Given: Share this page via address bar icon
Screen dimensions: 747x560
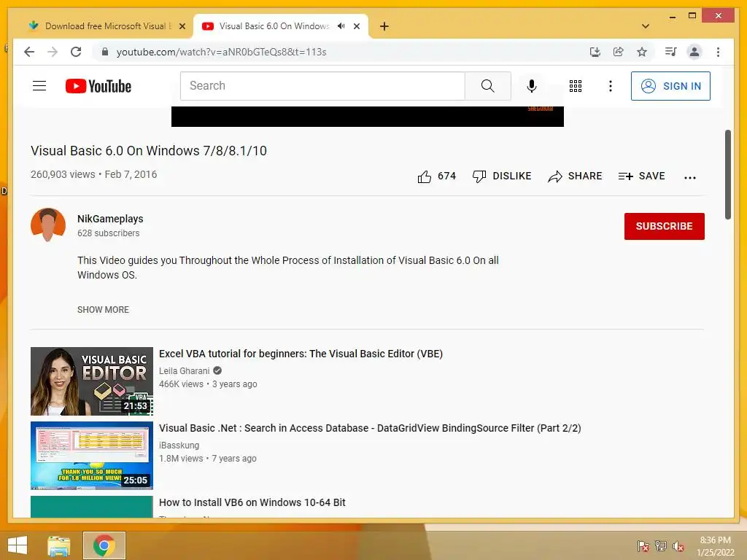Looking at the screenshot, I should (x=619, y=52).
